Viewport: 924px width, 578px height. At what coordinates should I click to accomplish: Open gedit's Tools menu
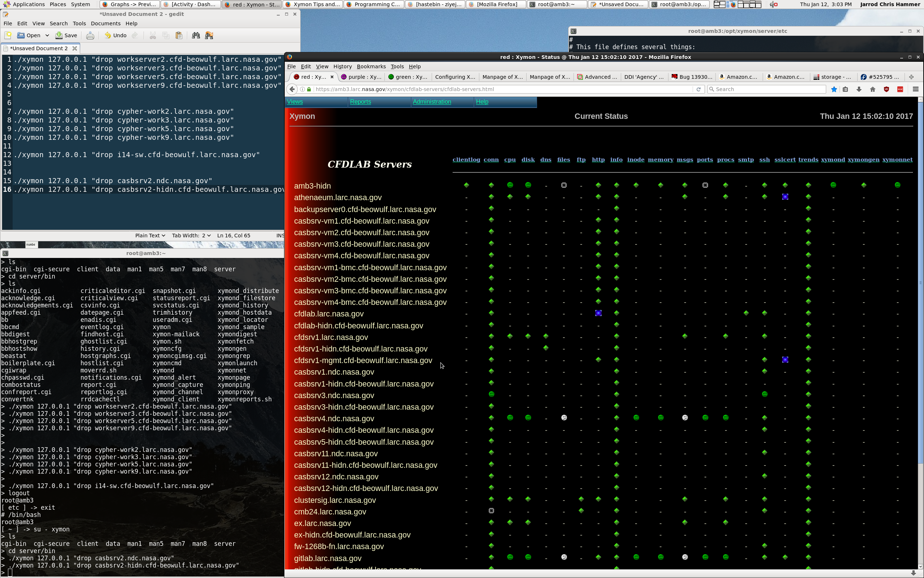79,24
